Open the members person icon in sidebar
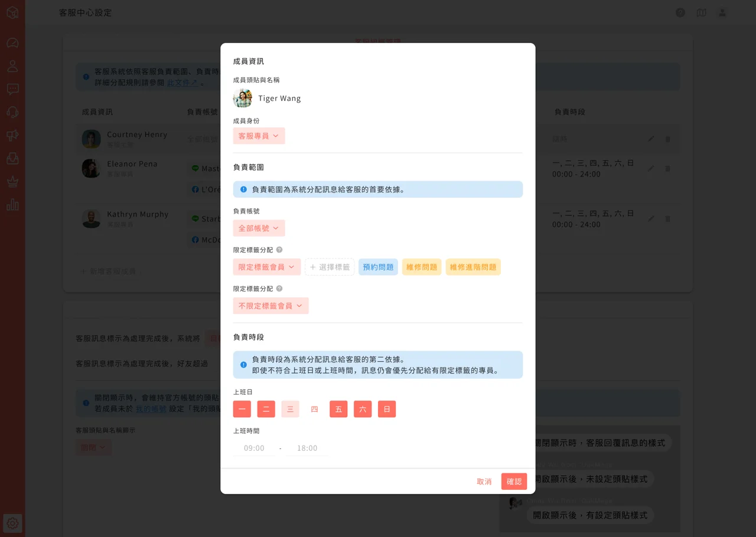 pos(12,66)
